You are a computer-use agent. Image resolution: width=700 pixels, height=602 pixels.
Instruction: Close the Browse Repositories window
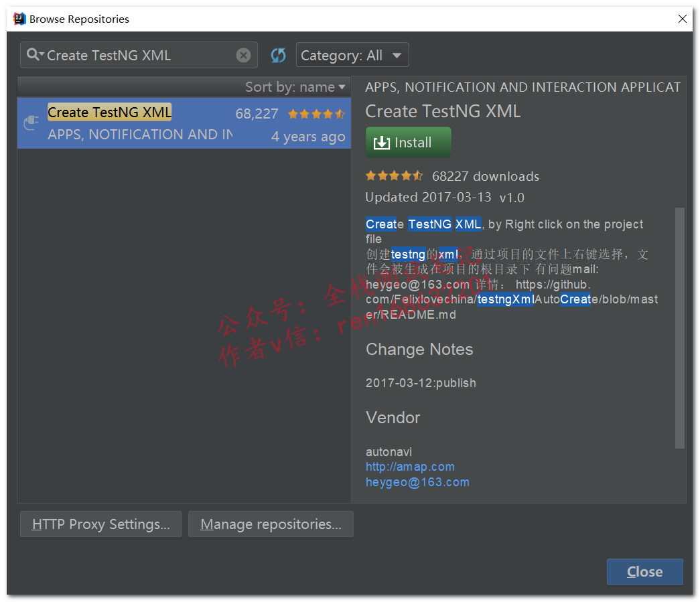click(682, 19)
